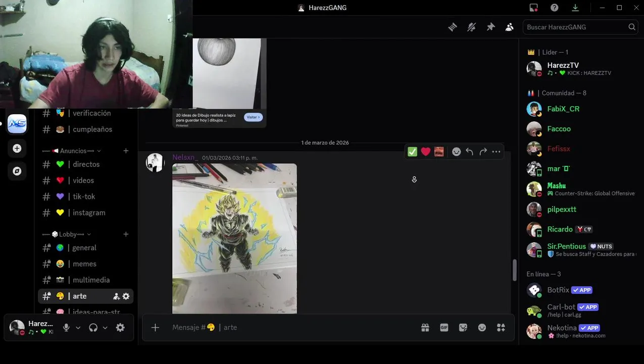This screenshot has width=644, height=364.
Task: Click invite people icon on arte channel
Action: [x=116, y=296]
